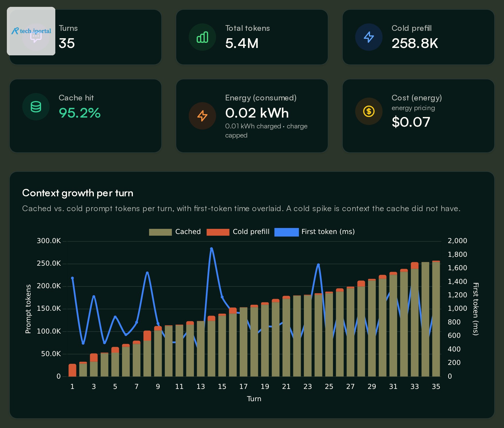Viewport: 504px width, 428px height.
Task: Click the blue lightning Cold prefill icon
Action: pos(369,37)
